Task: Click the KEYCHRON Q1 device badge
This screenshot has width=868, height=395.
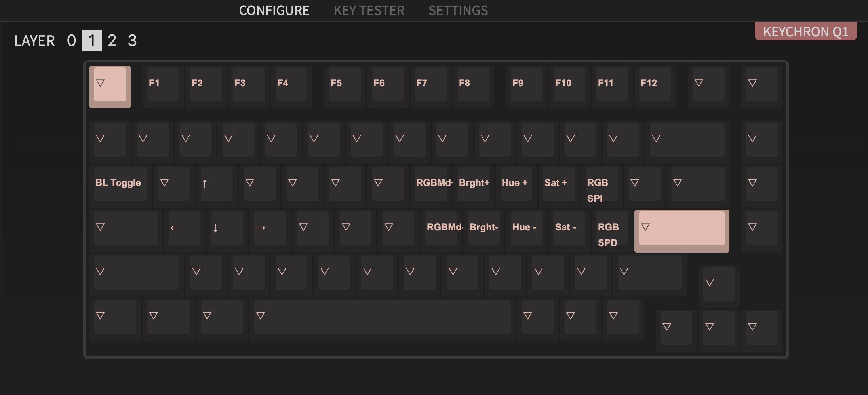Action: (x=805, y=32)
